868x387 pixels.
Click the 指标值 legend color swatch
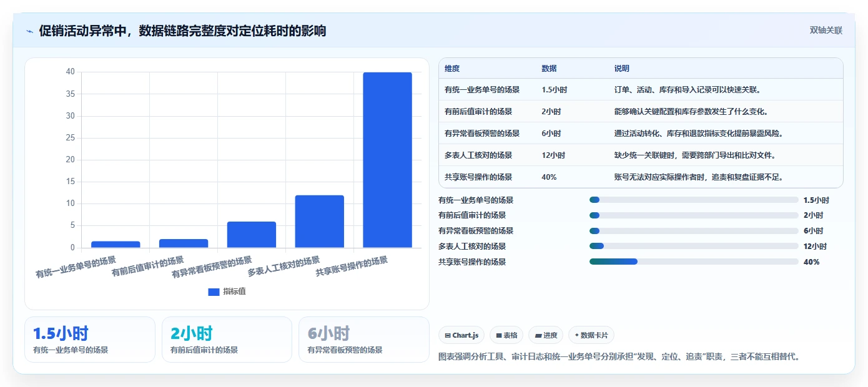click(214, 291)
